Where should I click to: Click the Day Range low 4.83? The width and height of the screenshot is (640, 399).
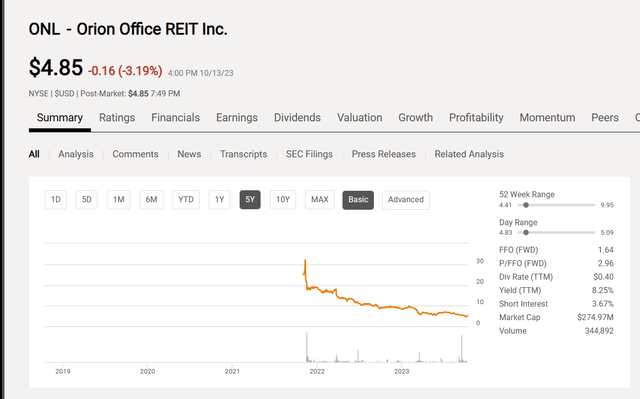click(x=505, y=233)
